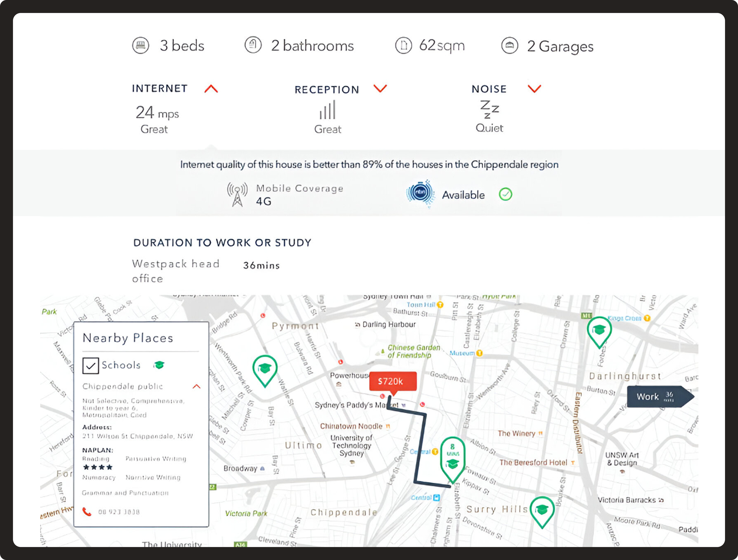The image size is (738, 560).
Task: Click the beds icon
Action: [141, 45]
